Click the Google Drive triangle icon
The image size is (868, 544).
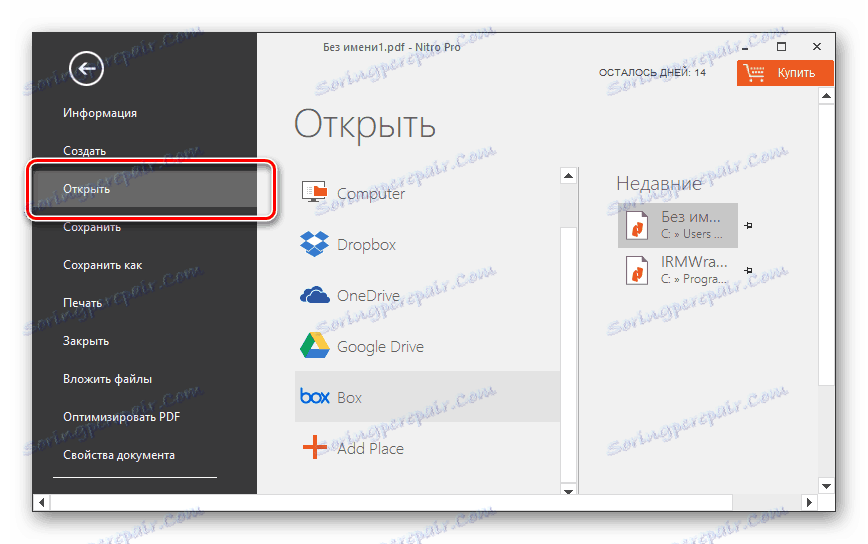coord(314,346)
